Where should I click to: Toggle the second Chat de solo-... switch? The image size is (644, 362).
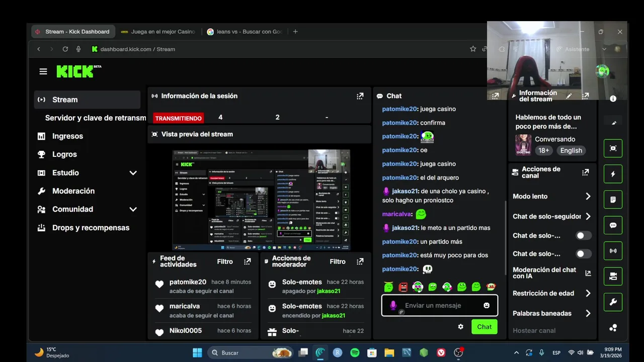[x=583, y=254]
